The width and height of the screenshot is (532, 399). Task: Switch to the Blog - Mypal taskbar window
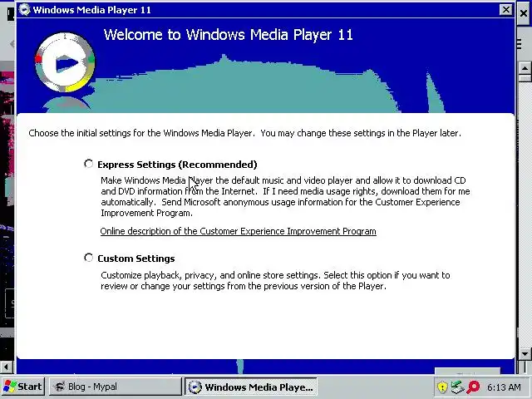coord(116,387)
